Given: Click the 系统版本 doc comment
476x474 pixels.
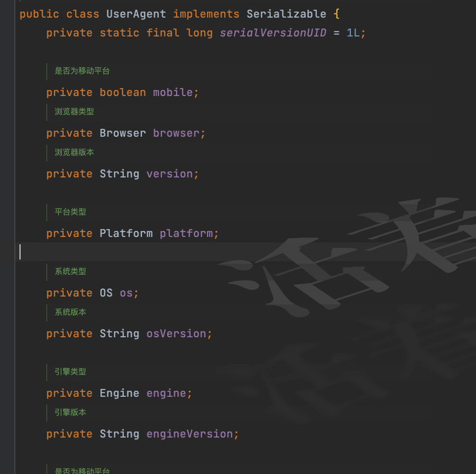Looking at the screenshot, I should [70, 312].
